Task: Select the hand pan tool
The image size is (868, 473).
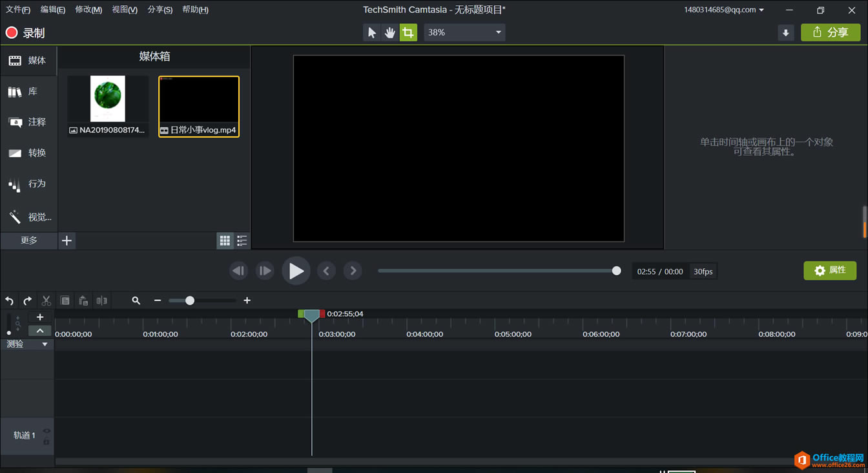Action: 389,32
